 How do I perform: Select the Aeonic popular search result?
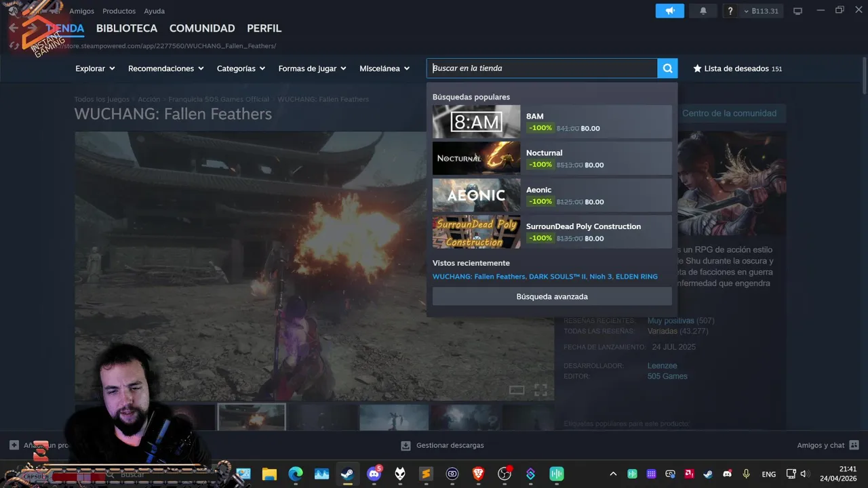click(x=552, y=195)
